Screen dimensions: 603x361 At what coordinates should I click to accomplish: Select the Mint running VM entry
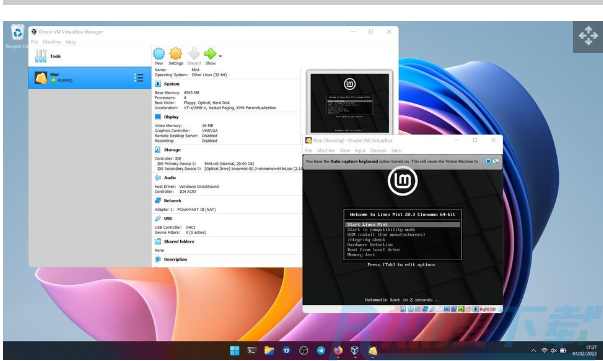click(x=90, y=78)
